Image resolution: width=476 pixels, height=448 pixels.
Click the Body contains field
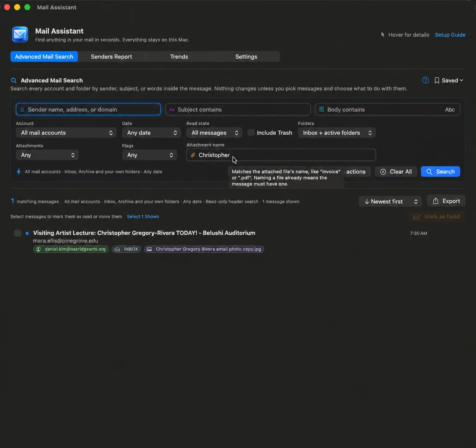388,109
